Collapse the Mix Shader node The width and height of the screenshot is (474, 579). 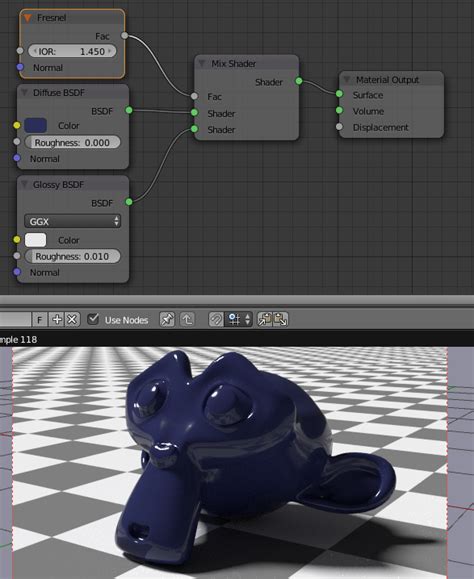pos(202,63)
